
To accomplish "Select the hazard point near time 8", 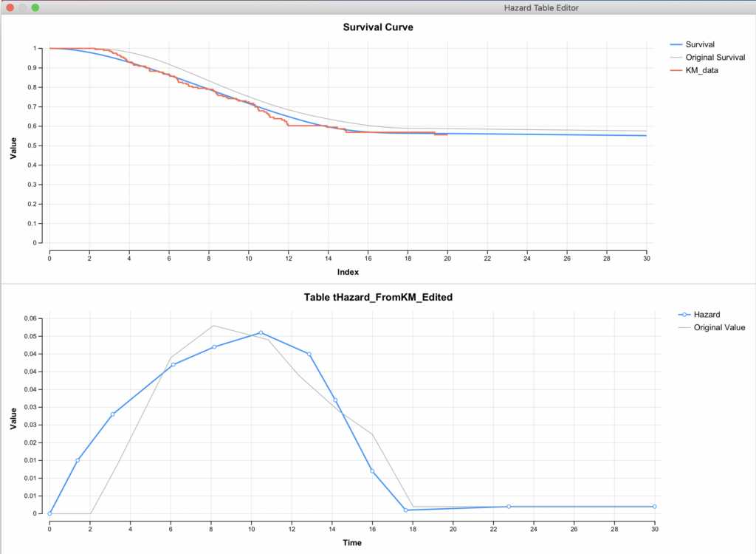I will [x=214, y=347].
